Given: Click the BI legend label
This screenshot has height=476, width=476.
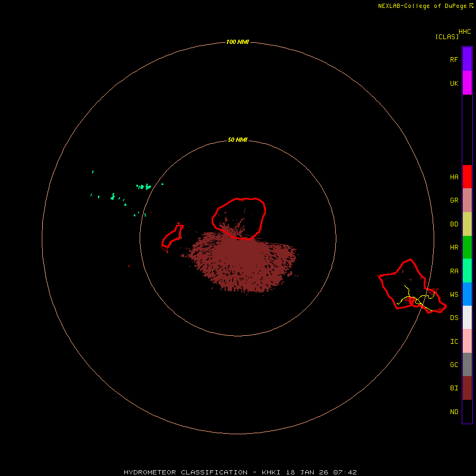Looking at the screenshot, I should [x=454, y=388].
